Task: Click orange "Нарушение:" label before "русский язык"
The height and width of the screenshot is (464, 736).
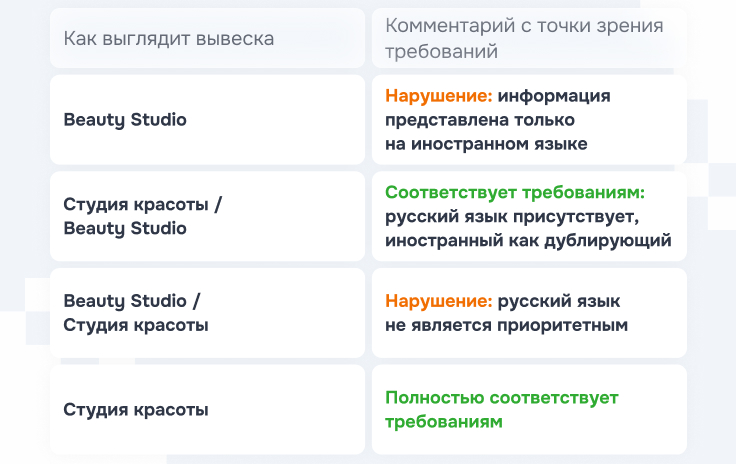Action: tap(438, 301)
